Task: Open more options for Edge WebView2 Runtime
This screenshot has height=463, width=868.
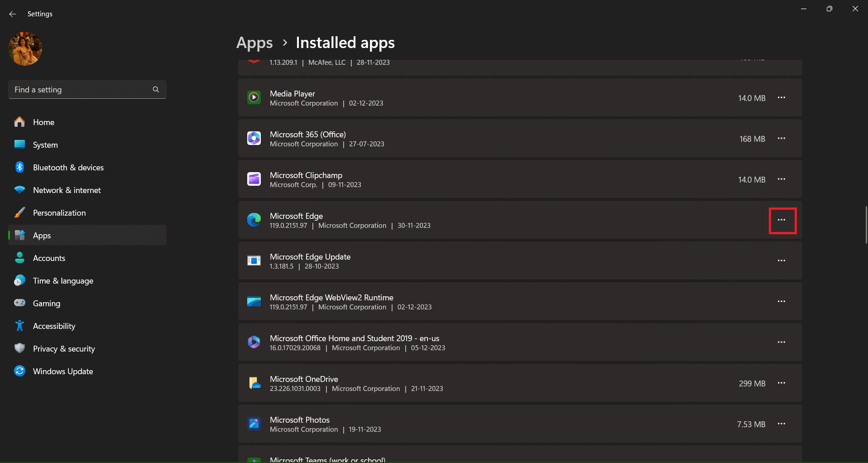Action: click(782, 302)
